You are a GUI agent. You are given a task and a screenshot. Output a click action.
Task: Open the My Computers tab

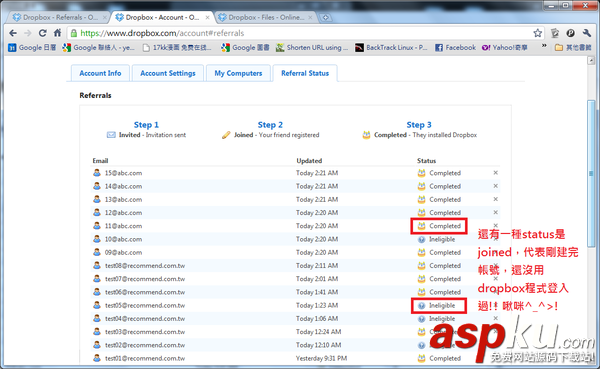pos(238,73)
